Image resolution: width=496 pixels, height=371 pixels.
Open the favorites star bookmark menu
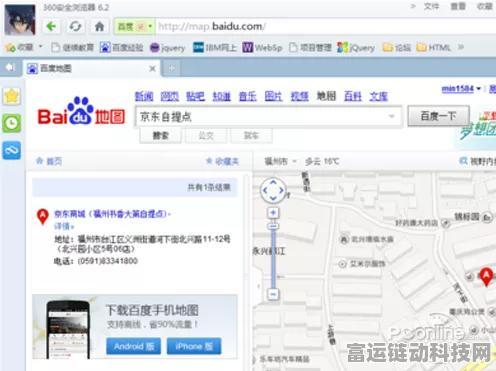(19, 48)
